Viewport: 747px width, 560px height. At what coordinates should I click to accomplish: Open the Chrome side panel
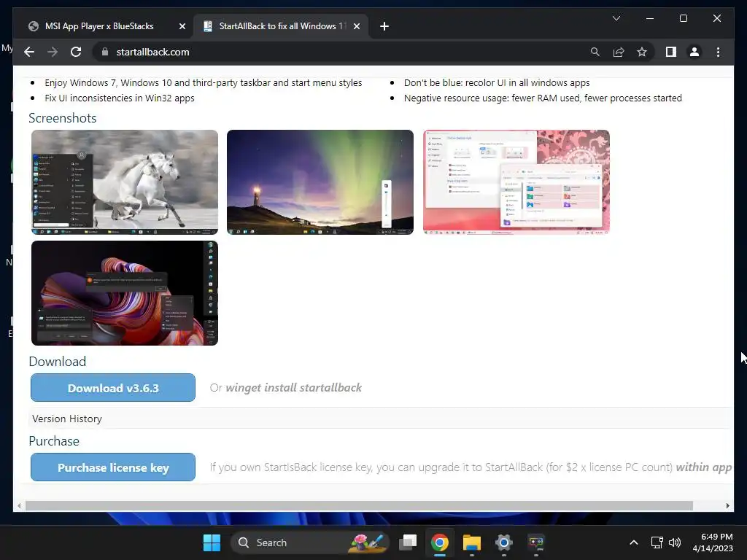click(x=671, y=52)
